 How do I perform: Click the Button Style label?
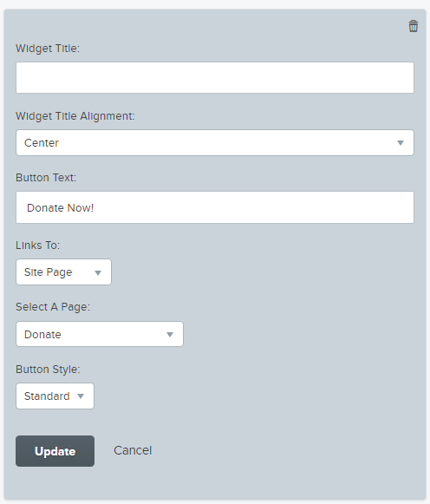tap(48, 370)
